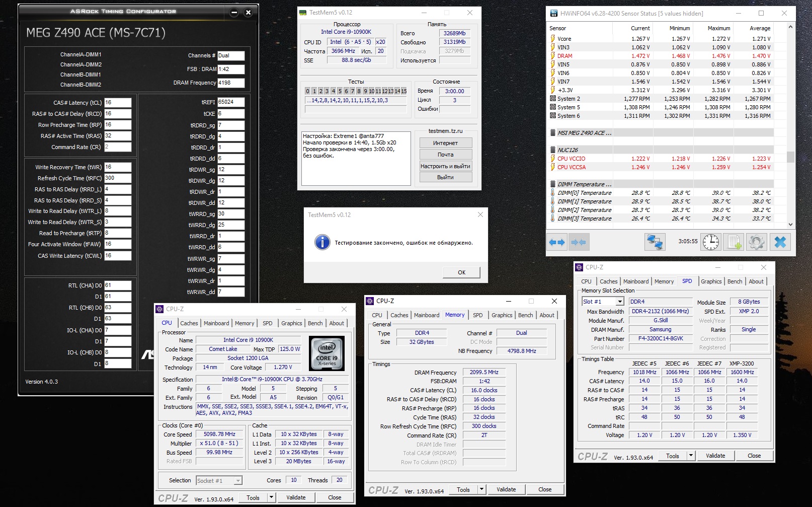
Task: Click the MSI MEG Z490 ACE sensor header
Action: coord(661,133)
